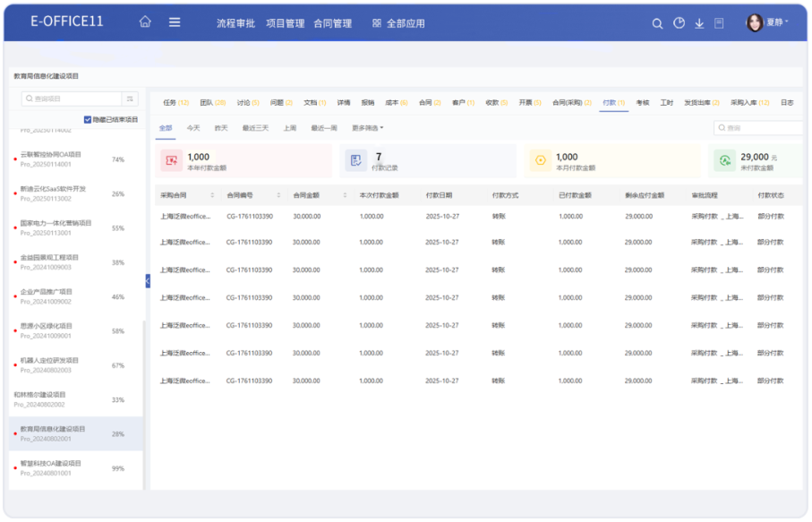Viewport: 812px width, 522px height.
Task: Open the clock icon in the header
Action: pos(679,23)
